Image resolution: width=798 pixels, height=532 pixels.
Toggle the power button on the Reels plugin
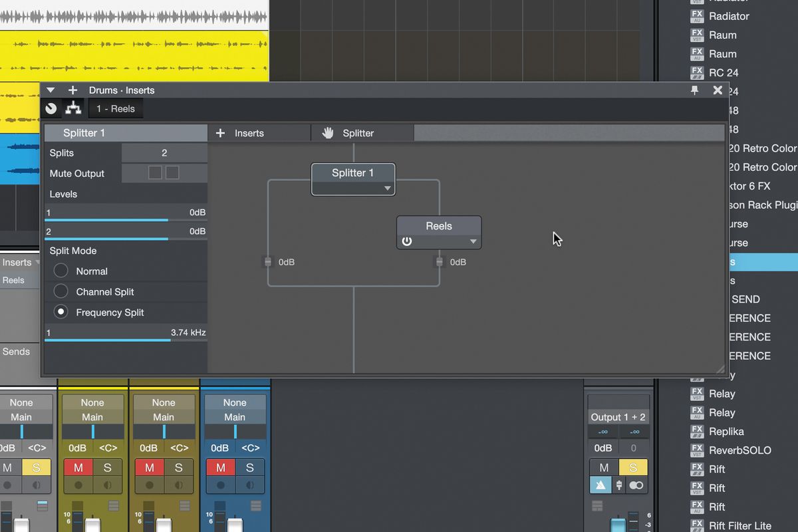tap(406, 241)
